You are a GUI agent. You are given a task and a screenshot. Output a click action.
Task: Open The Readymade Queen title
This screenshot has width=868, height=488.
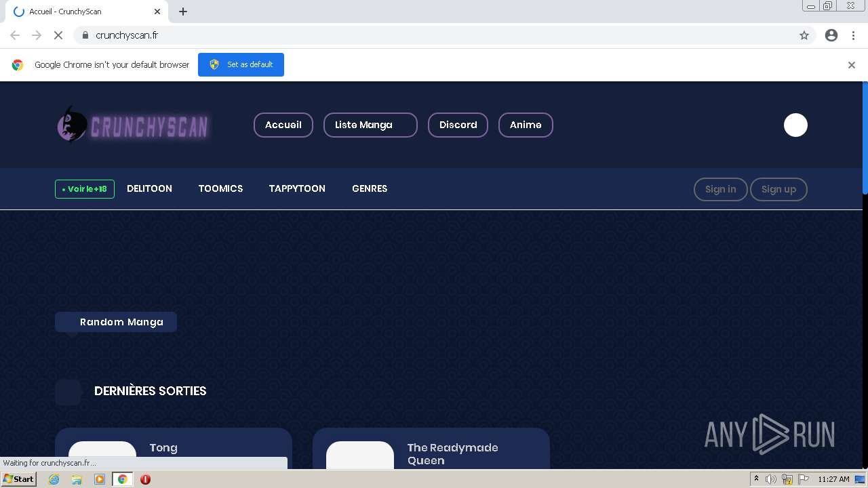(452, 453)
